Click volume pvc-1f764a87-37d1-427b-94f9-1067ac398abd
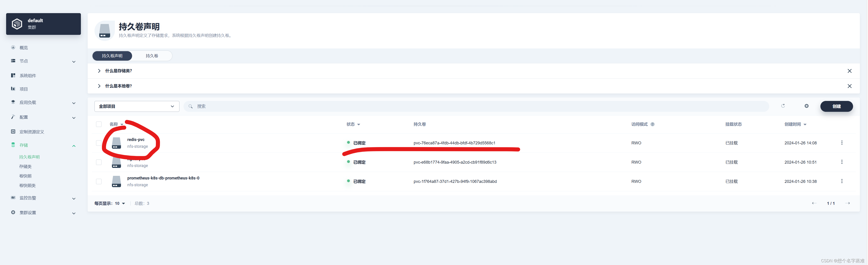This screenshot has height=265, width=868. point(455,181)
